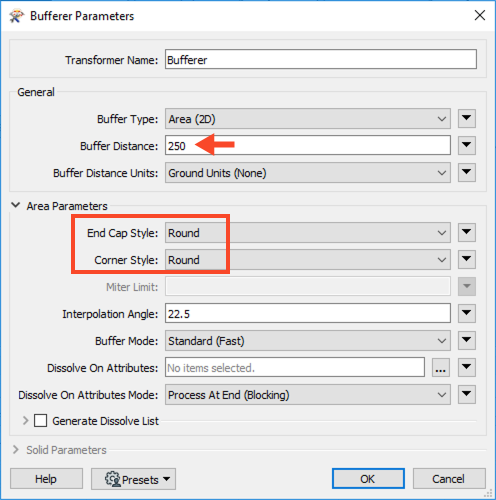This screenshot has width=496, height=500.
Task: Open the Buffer Type options arrow menu
Action: tap(466, 118)
